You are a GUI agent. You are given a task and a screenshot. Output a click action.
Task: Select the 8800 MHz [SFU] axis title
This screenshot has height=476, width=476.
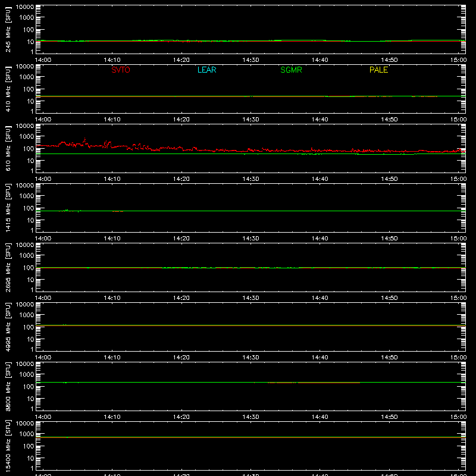point(8,386)
